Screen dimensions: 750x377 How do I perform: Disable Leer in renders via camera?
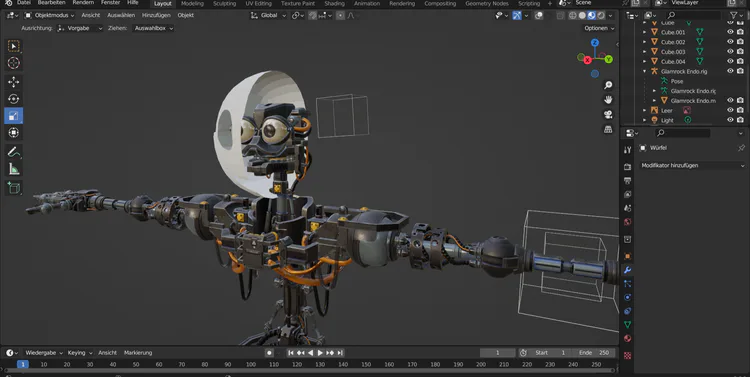(x=740, y=110)
